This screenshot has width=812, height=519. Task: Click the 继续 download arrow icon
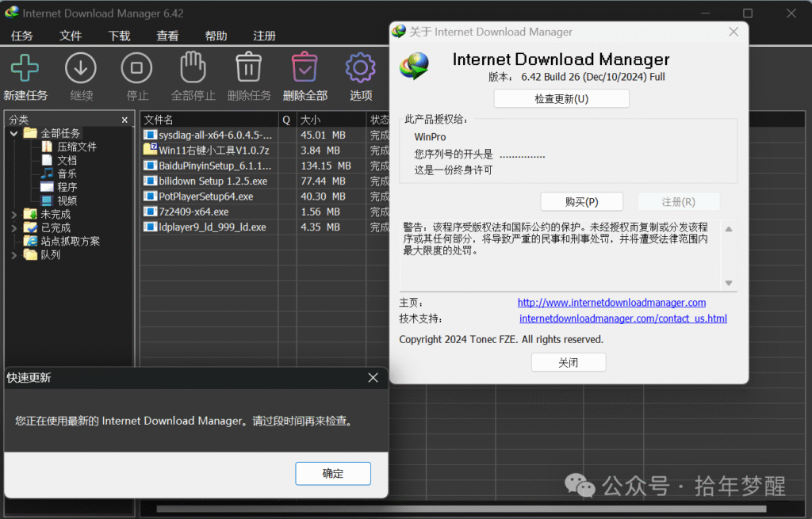pyautogui.click(x=81, y=68)
